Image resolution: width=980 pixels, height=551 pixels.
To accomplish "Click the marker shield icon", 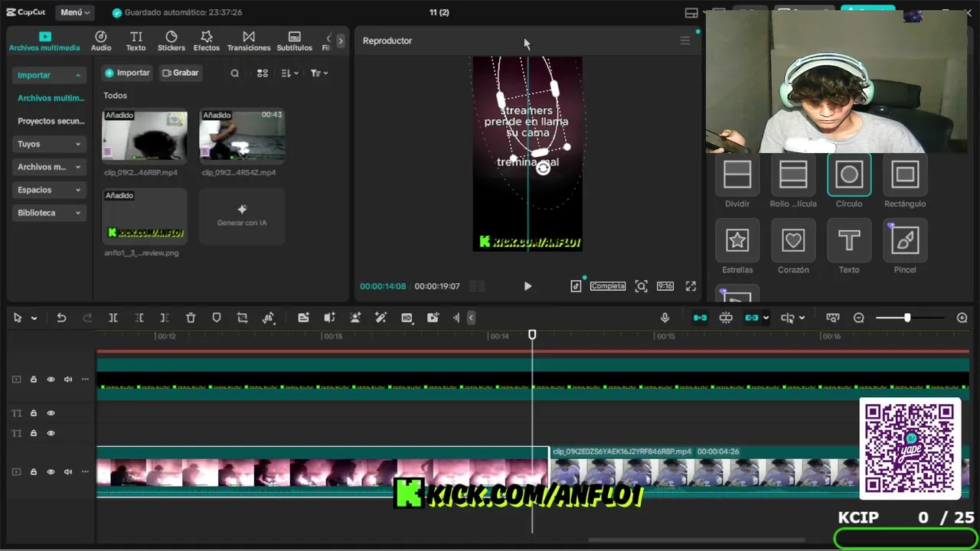I will (217, 318).
